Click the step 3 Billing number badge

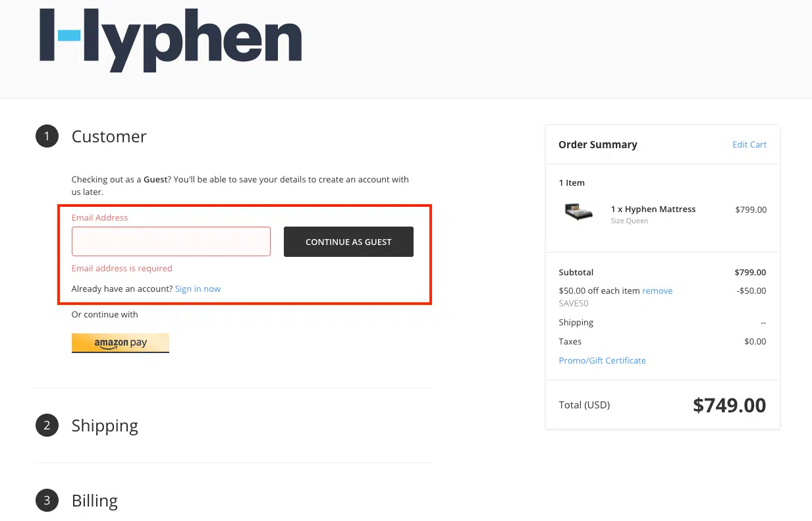47,501
